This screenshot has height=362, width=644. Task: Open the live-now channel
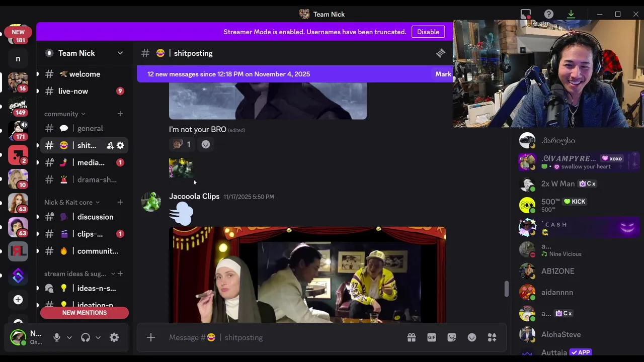click(84, 91)
